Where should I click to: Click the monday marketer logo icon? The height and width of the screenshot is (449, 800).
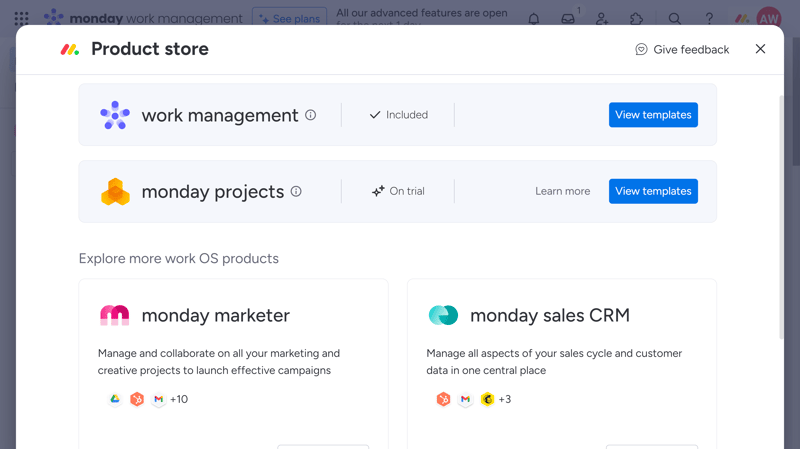click(x=114, y=315)
